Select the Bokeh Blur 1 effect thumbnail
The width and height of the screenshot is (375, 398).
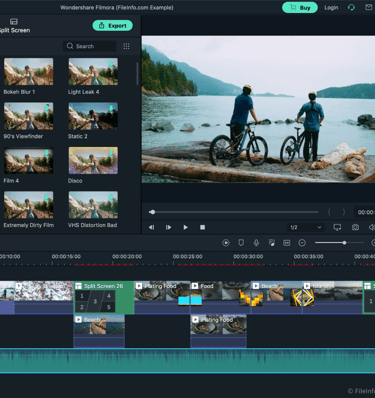point(28,71)
